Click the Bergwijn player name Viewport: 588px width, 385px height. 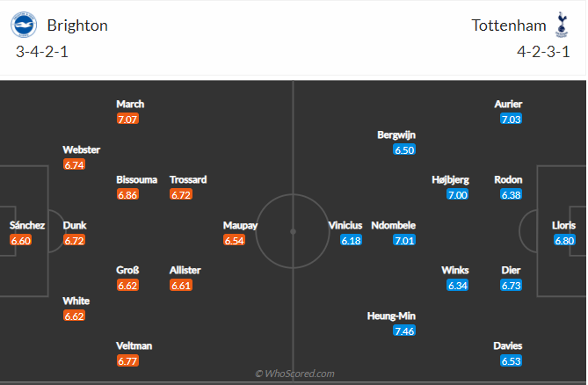pos(396,134)
